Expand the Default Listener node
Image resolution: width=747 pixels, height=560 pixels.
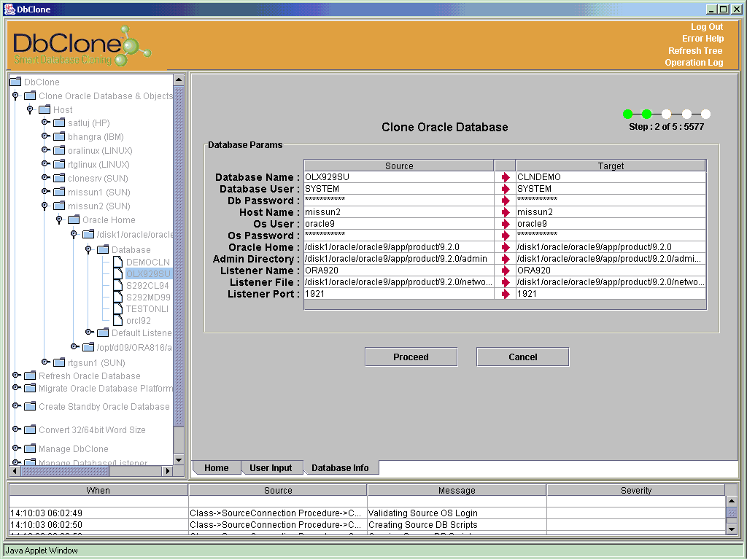coord(89,332)
